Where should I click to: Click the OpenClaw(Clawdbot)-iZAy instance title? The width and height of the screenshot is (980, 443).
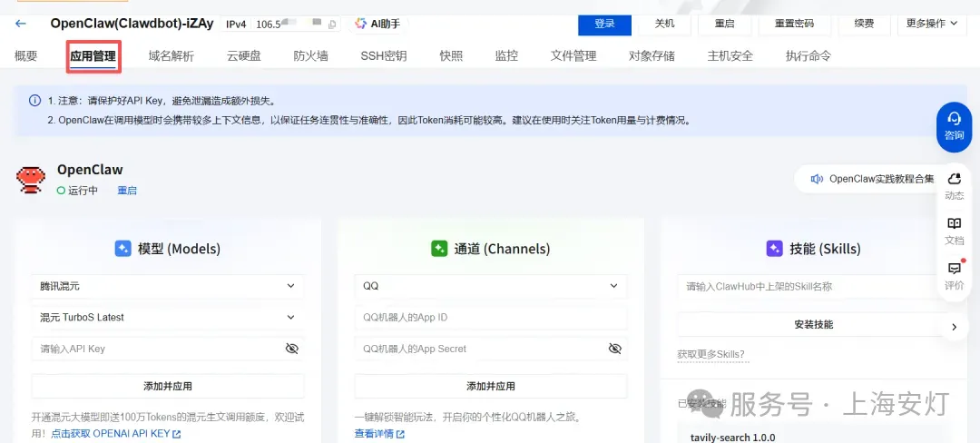point(132,24)
